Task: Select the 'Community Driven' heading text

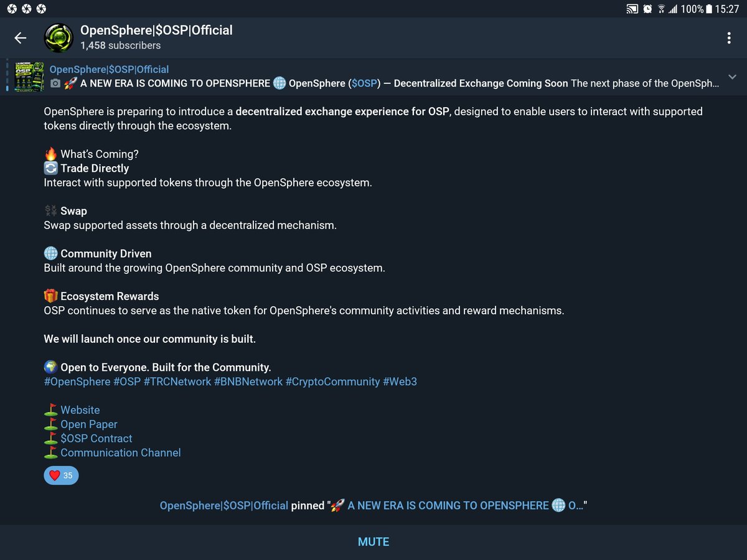Action: 106,253
